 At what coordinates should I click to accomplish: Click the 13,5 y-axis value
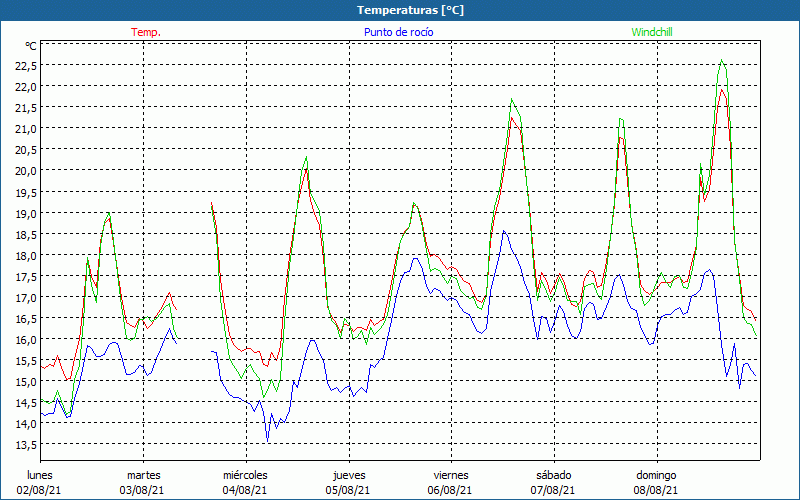pos(26,445)
